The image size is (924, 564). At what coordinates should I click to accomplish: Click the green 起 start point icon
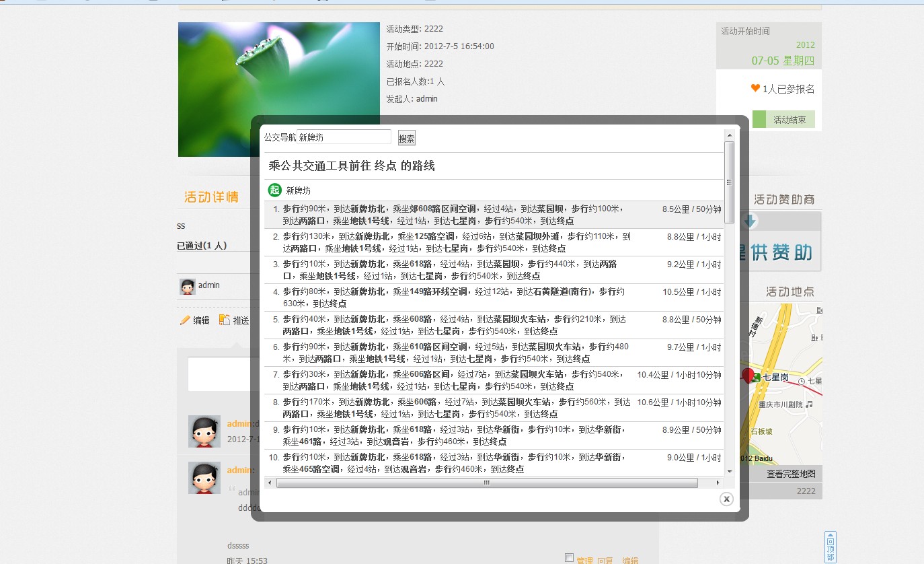(274, 190)
